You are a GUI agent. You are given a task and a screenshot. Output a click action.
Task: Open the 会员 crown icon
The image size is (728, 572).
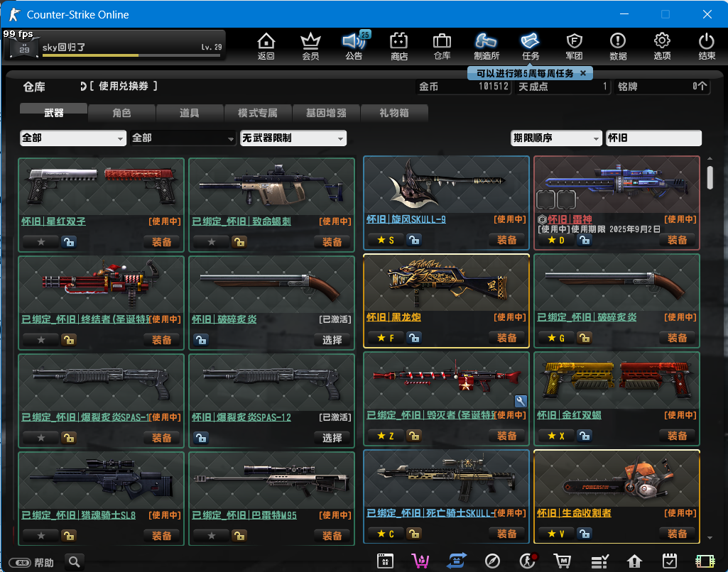310,46
